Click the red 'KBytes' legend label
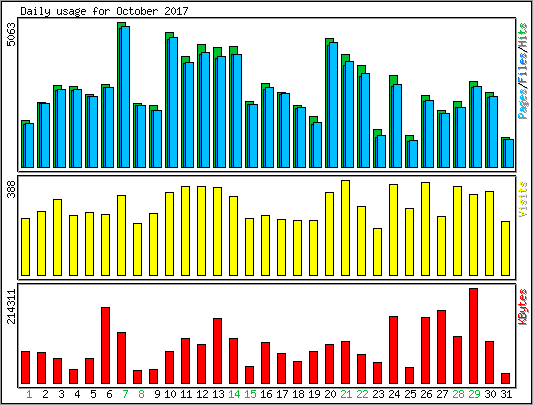533x405 pixels. (x=523, y=307)
